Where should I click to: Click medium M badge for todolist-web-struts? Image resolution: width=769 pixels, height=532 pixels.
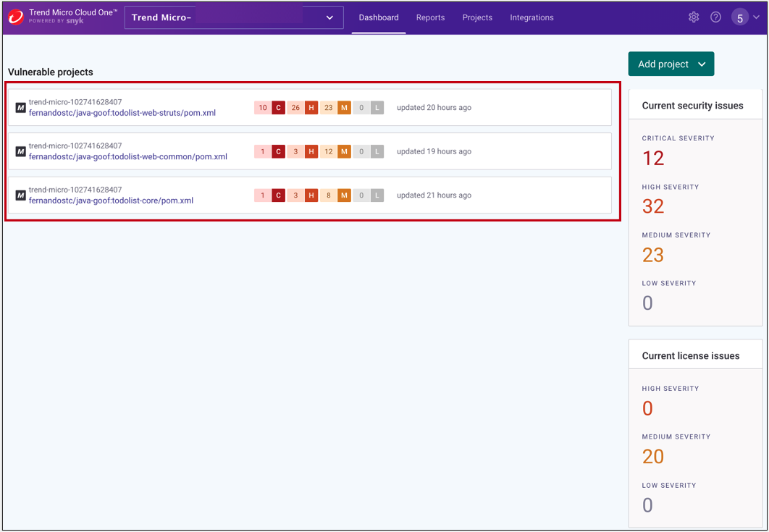tap(344, 107)
